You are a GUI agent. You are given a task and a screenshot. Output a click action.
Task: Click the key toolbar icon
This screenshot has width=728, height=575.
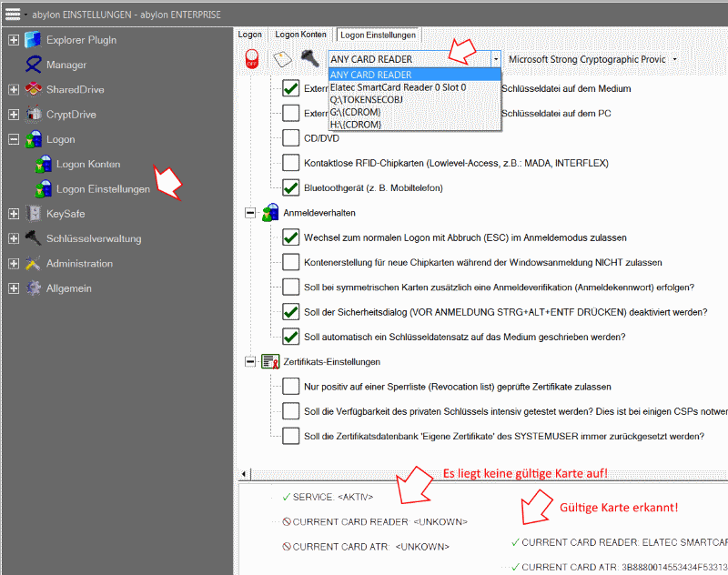(x=309, y=58)
